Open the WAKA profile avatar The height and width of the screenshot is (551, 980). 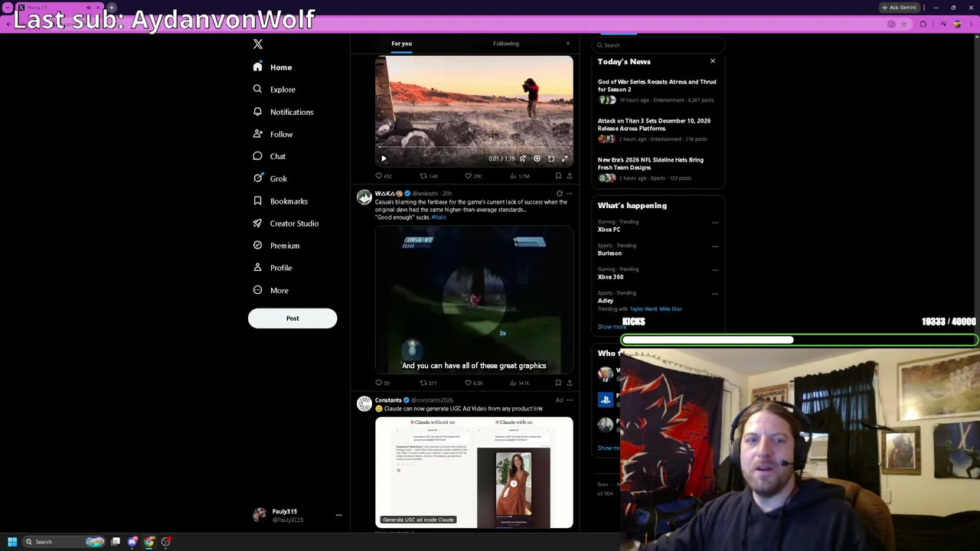364,197
